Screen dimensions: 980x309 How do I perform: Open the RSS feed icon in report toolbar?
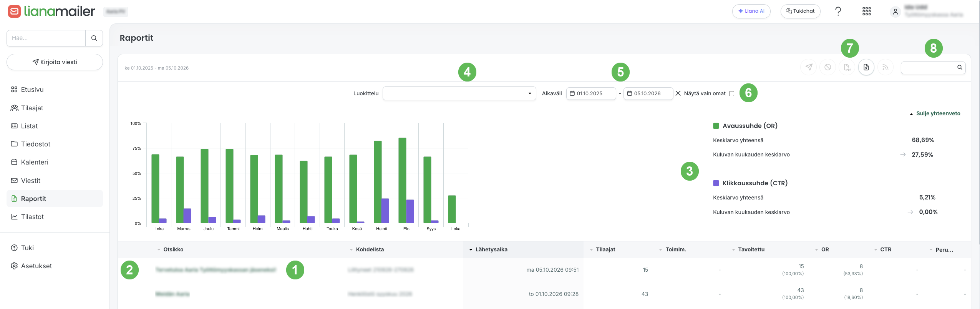pyautogui.click(x=885, y=67)
